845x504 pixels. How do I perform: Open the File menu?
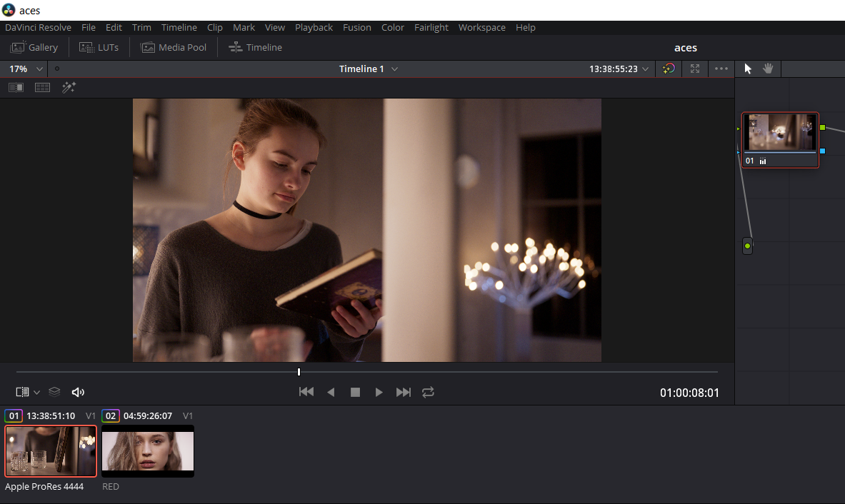tap(89, 27)
